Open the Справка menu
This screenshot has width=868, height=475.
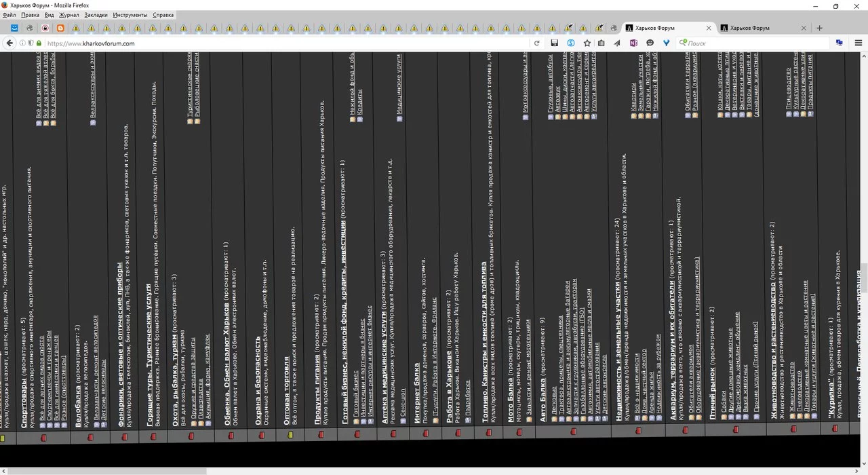coord(163,15)
